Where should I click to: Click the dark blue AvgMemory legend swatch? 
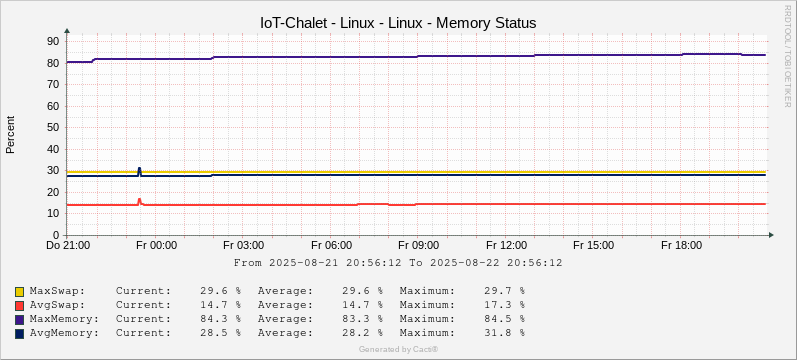coord(20,334)
